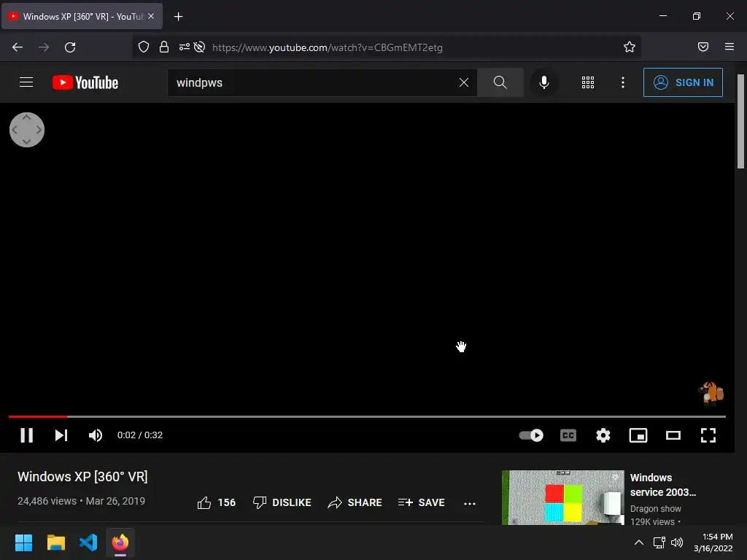Open the Windows Start menu
This screenshot has width=747, height=560.
[x=23, y=542]
